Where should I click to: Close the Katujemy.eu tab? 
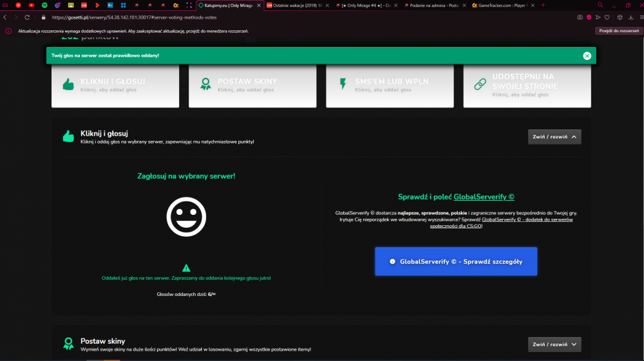(259, 5)
